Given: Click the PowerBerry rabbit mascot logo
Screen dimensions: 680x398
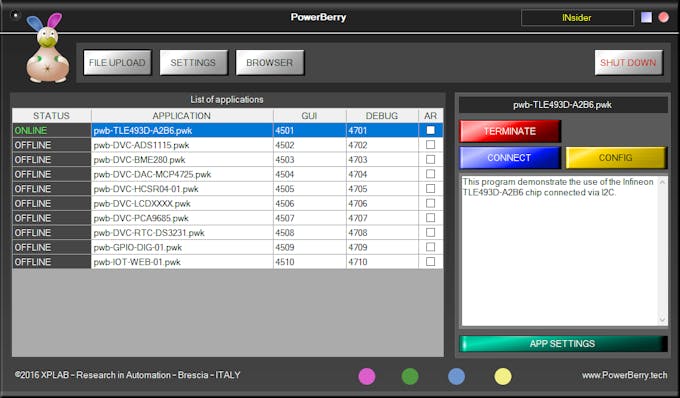Looking at the screenshot, I should pyautogui.click(x=47, y=48).
